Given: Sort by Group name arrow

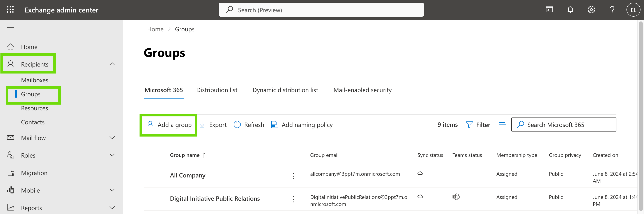Looking at the screenshot, I should [x=204, y=155].
